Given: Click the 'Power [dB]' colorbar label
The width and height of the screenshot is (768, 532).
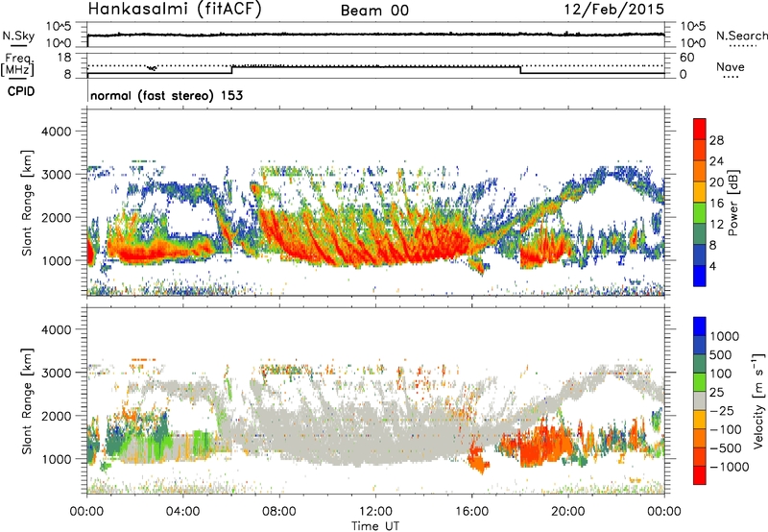Looking at the screenshot, I should (x=732, y=203).
